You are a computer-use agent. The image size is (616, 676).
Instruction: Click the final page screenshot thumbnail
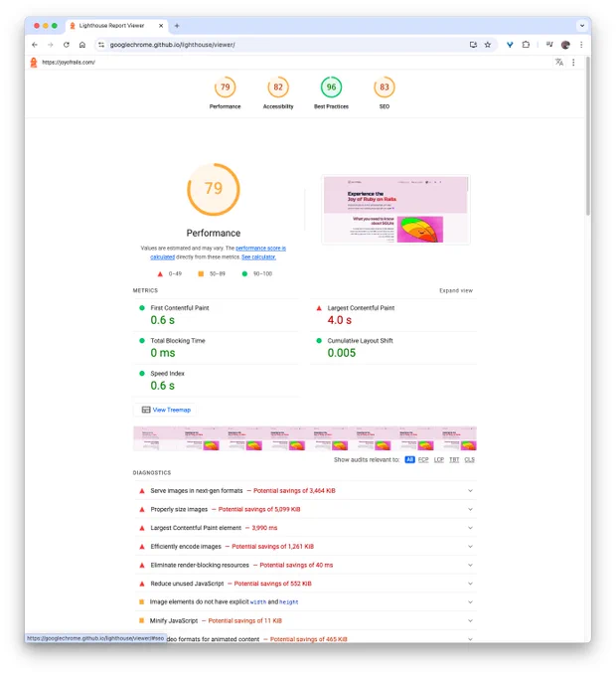point(395,210)
